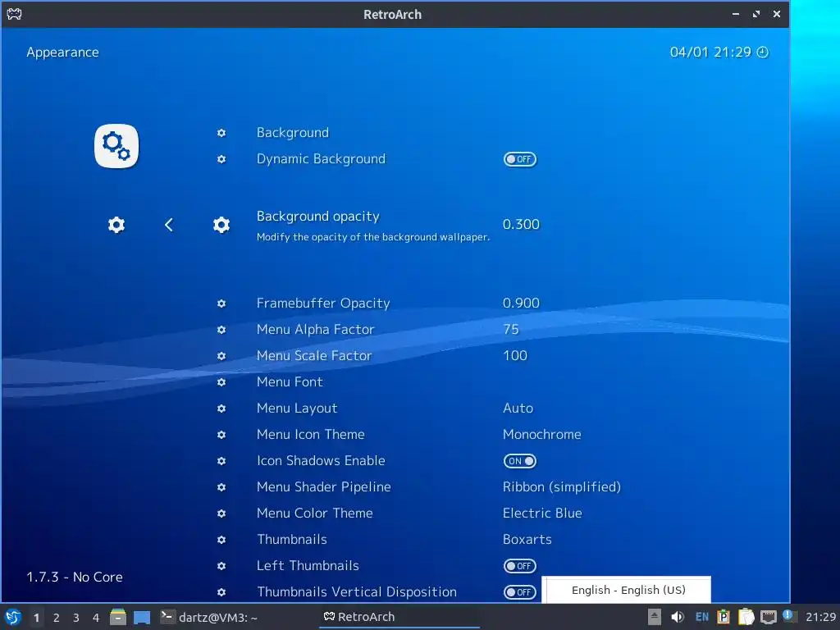The image size is (840, 630).
Task: Toggle Thumbnails Vertical Disposition switch
Action: (x=519, y=592)
